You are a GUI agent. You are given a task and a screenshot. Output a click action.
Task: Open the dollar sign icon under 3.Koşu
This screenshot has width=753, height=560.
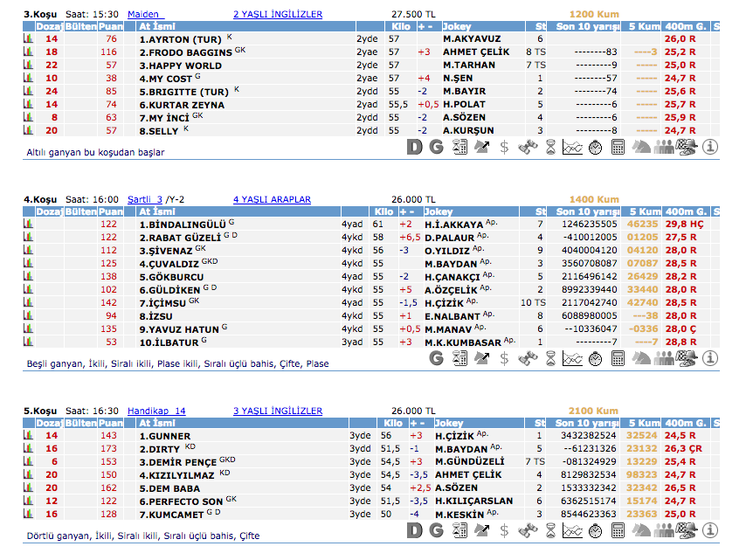pyautogui.click(x=504, y=147)
